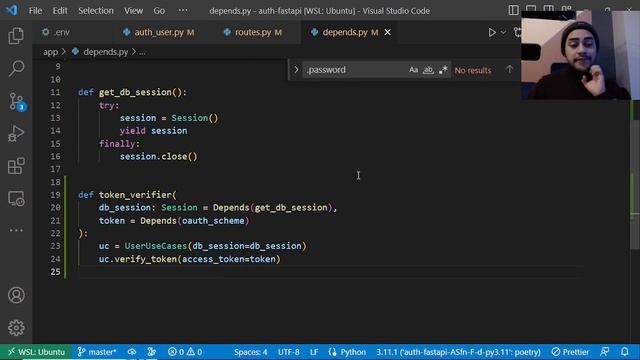
Task: Click line number 25 in gutter
Action: click(x=56, y=272)
